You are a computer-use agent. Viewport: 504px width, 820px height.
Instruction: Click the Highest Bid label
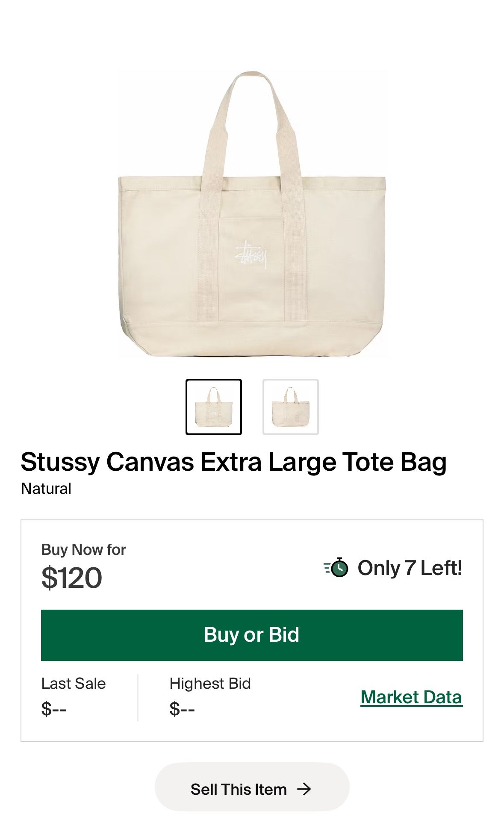pyautogui.click(x=210, y=683)
